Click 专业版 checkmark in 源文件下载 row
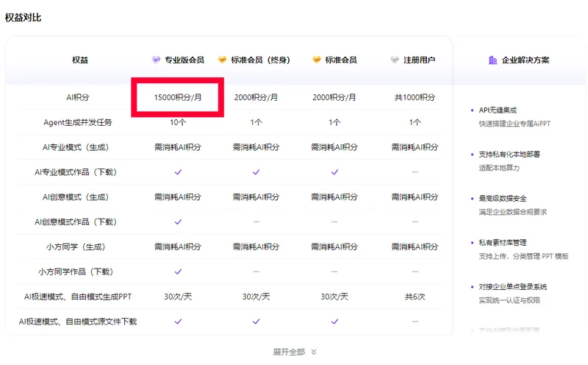 [178, 322]
